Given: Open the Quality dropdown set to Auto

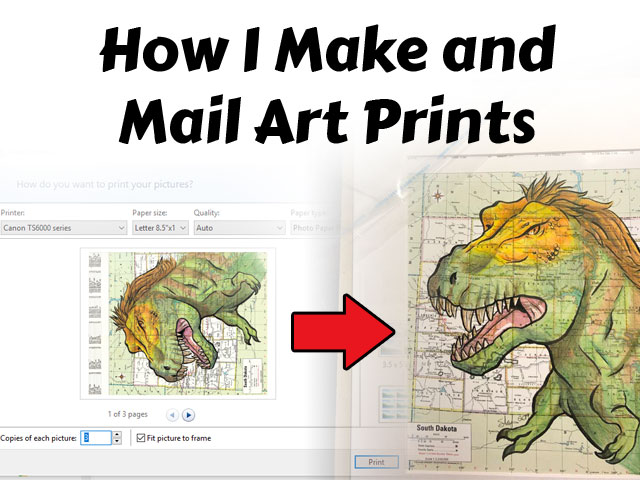Looking at the screenshot, I should coord(239,228).
